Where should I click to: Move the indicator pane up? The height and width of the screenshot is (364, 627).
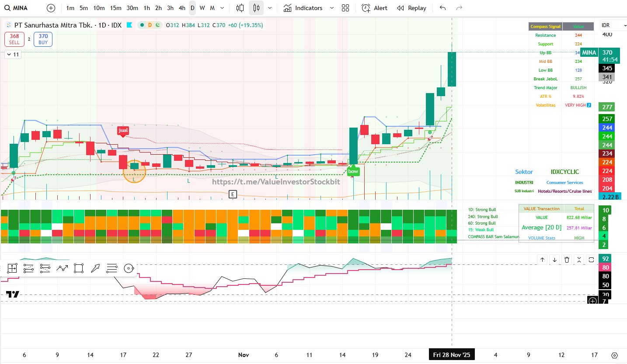click(542, 260)
